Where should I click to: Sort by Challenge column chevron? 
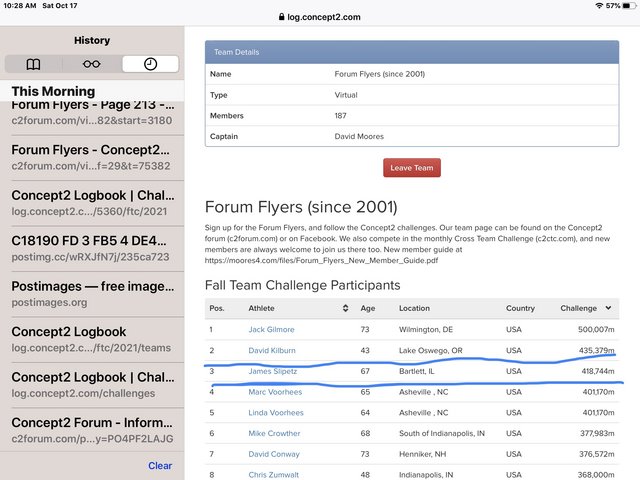click(x=608, y=308)
